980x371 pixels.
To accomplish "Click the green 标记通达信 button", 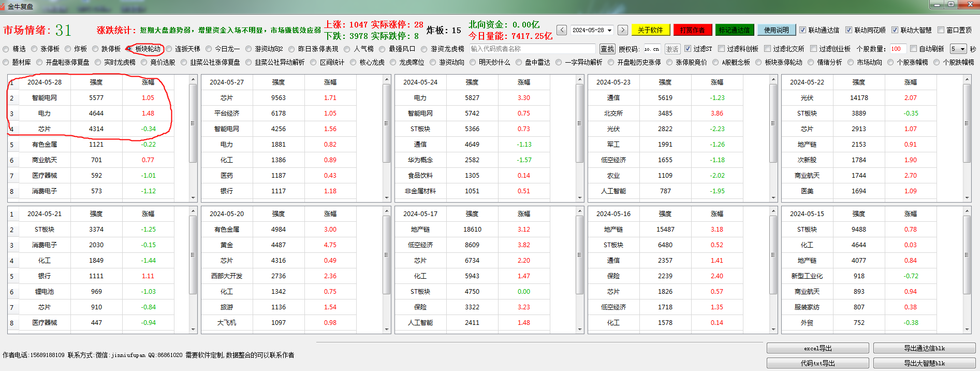I will (x=734, y=30).
